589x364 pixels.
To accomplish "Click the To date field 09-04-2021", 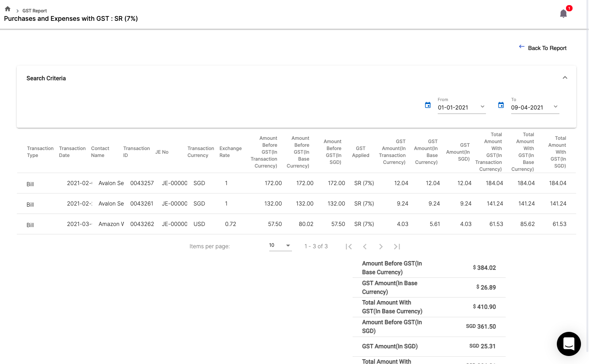I will (x=527, y=107).
